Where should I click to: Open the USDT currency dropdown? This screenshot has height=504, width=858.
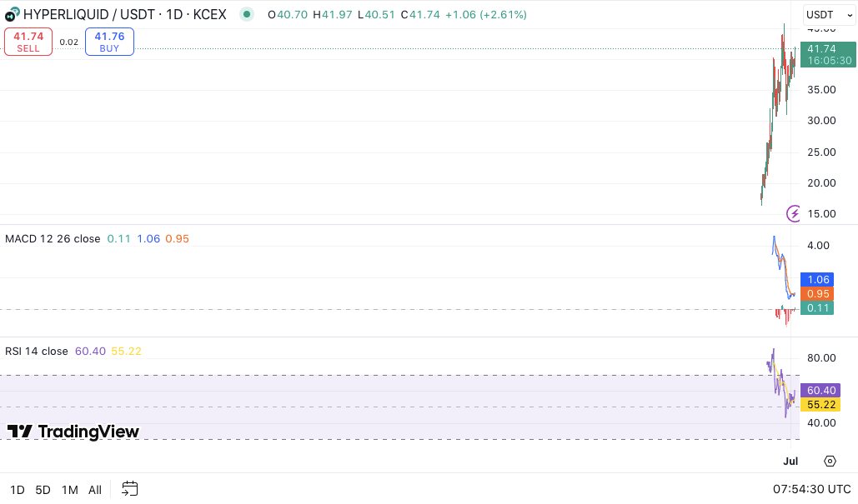tap(830, 15)
